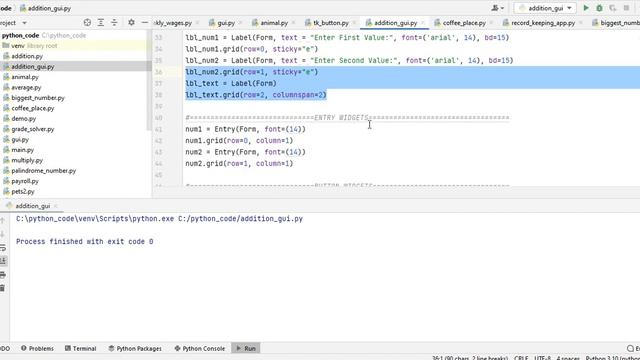Collapse all icon in Project panel
The width and height of the screenshot is (640, 360).
pos(114,23)
